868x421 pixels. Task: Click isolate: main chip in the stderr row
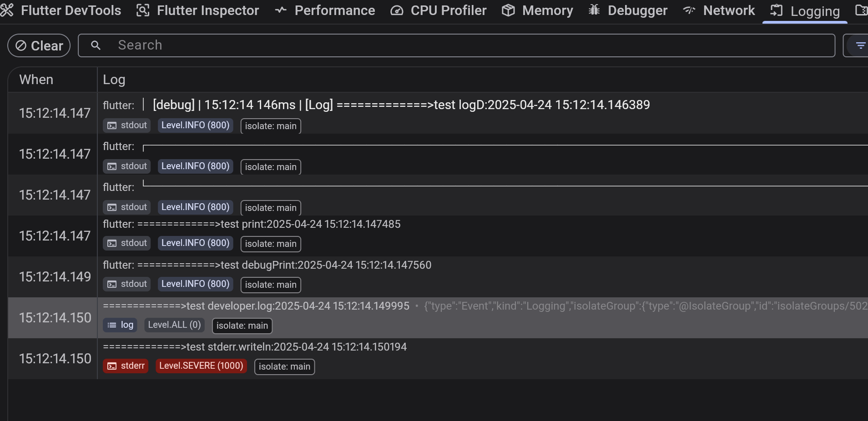[284, 367]
